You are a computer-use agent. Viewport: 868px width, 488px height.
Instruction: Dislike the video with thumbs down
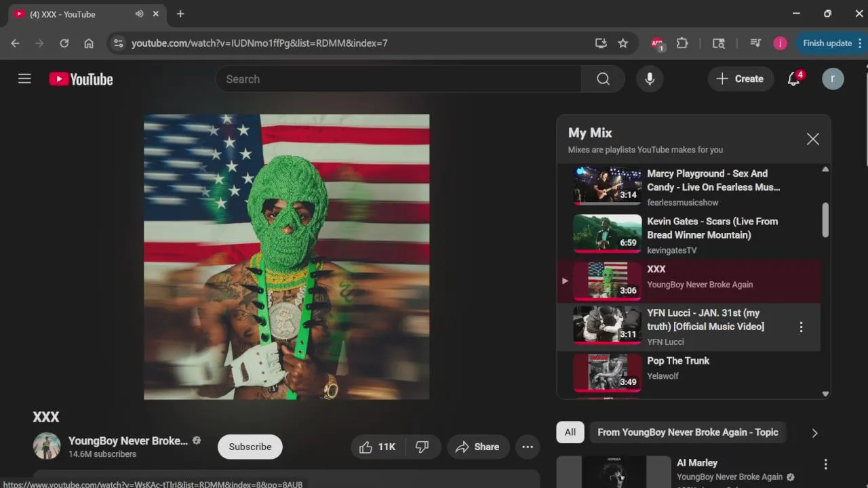click(x=422, y=447)
